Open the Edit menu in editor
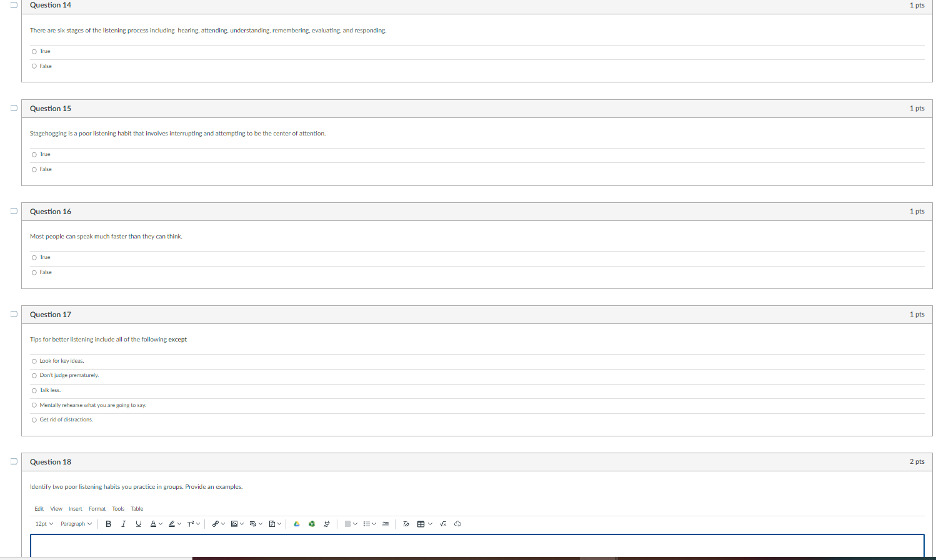Viewport: 936px width, 560px height. click(39, 509)
